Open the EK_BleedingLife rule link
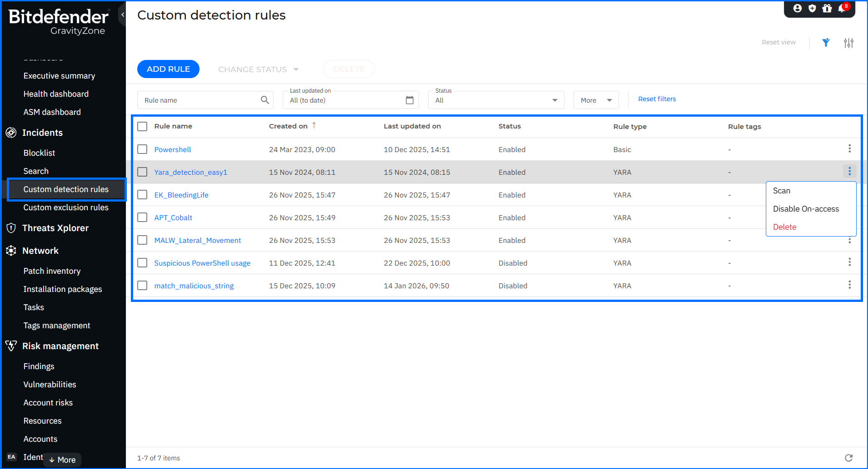This screenshot has width=868, height=469. 181,195
